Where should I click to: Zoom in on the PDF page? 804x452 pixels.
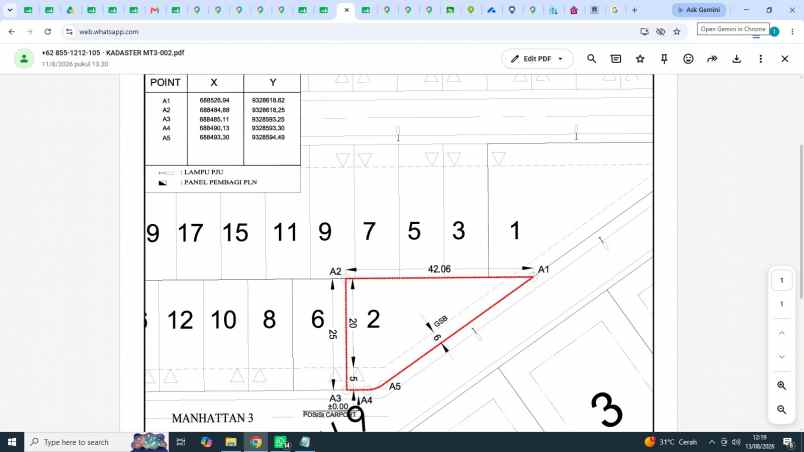(781, 385)
